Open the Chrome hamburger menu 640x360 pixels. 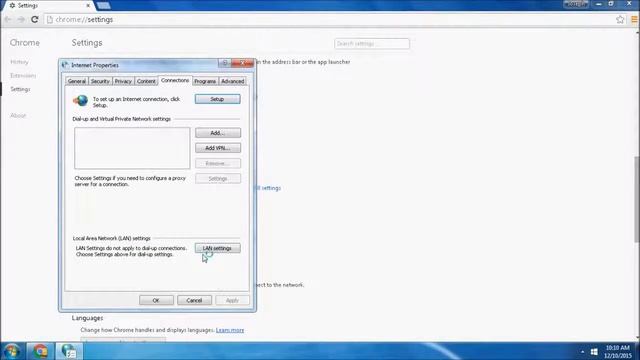(634, 19)
